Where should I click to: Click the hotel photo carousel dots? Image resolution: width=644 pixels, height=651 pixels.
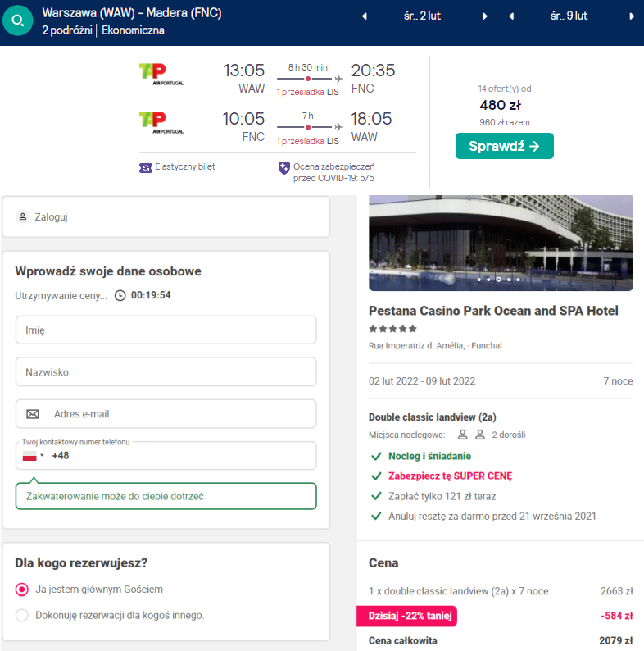pyautogui.click(x=498, y=280)
